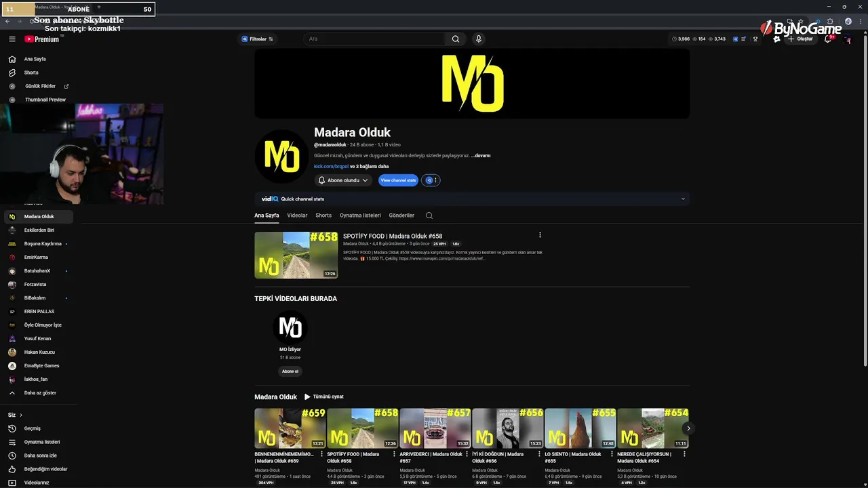The image size is (868, 488).
Task: Open Shorts from the sidebar
Action: [x=38, y=73]
